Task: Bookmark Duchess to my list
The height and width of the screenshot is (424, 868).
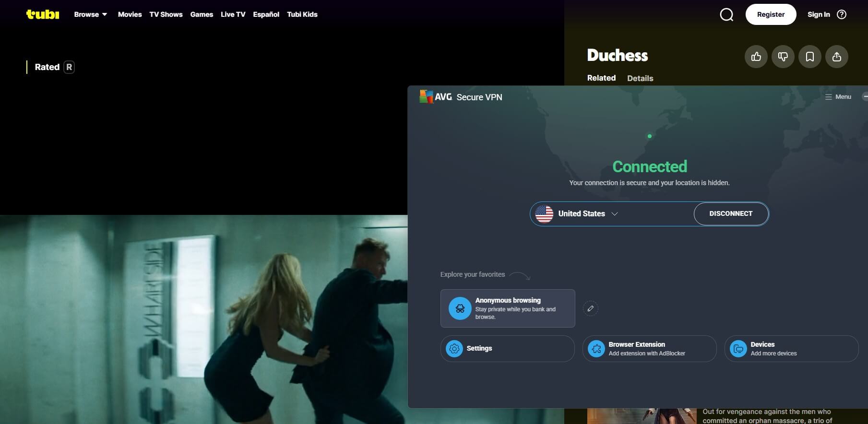Action: coord(810,57)
